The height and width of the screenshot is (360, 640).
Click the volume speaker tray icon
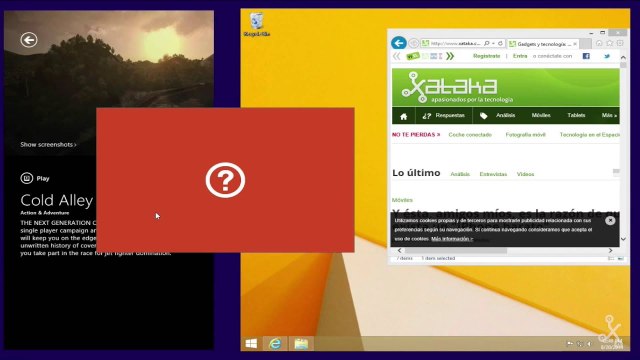point(589,344)
